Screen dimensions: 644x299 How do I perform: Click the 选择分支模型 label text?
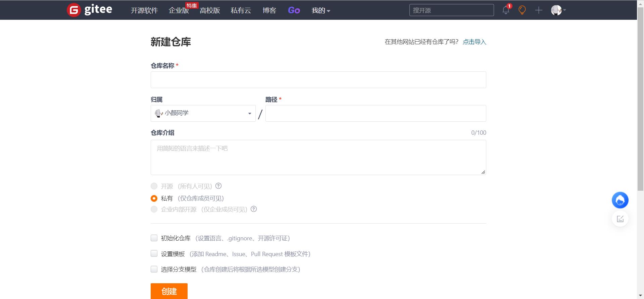[x=179, y=270]
